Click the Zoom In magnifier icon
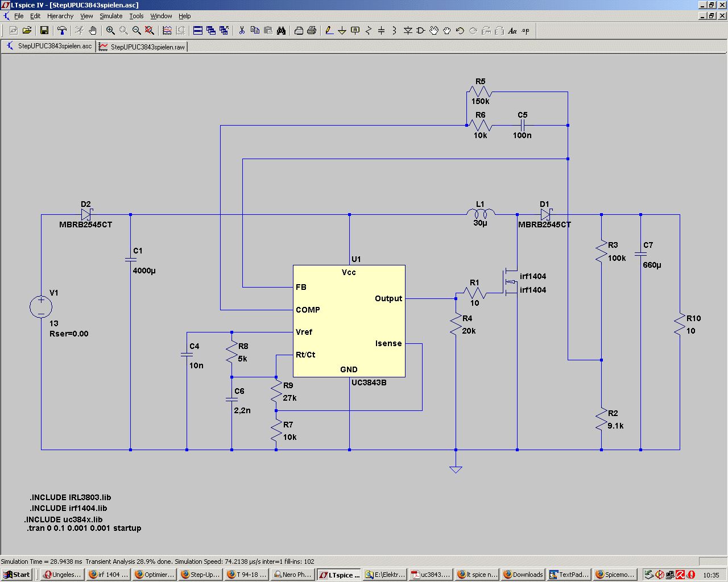 [110, 31]
